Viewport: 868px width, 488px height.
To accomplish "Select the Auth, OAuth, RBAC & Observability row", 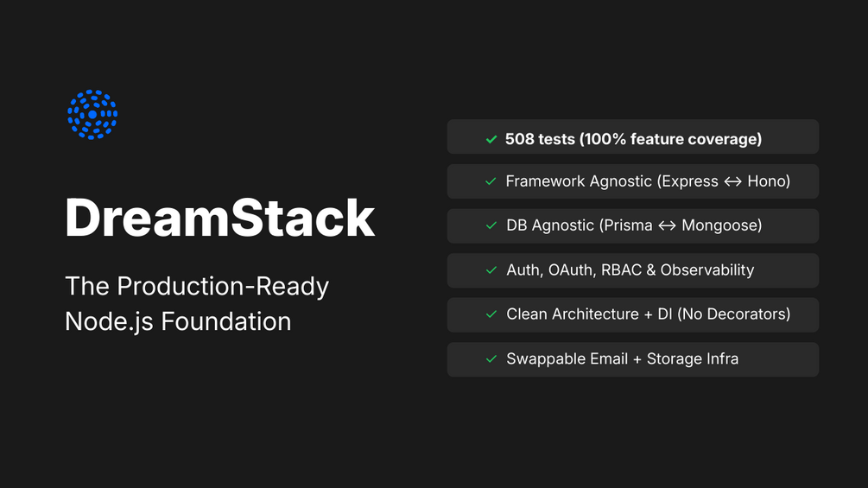I will (632, 270).
